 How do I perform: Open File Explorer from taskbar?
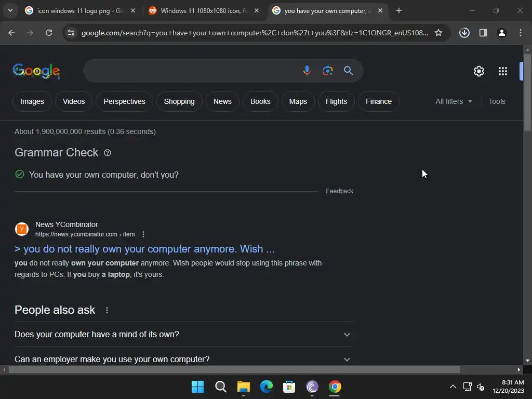pos(244,387)
